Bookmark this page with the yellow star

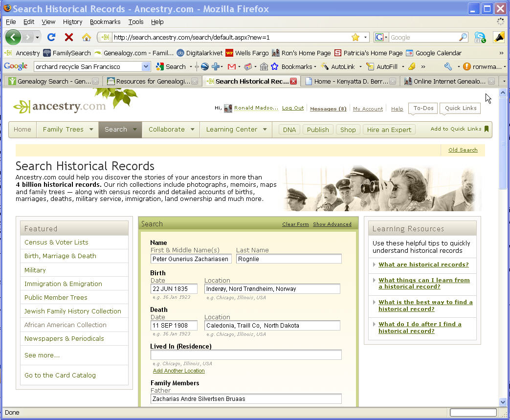355,38
